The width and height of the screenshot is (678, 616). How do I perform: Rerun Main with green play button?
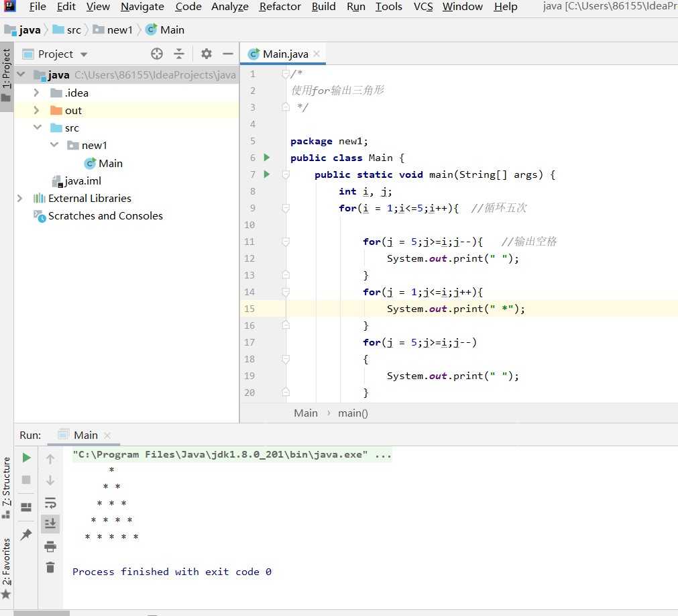26,458
